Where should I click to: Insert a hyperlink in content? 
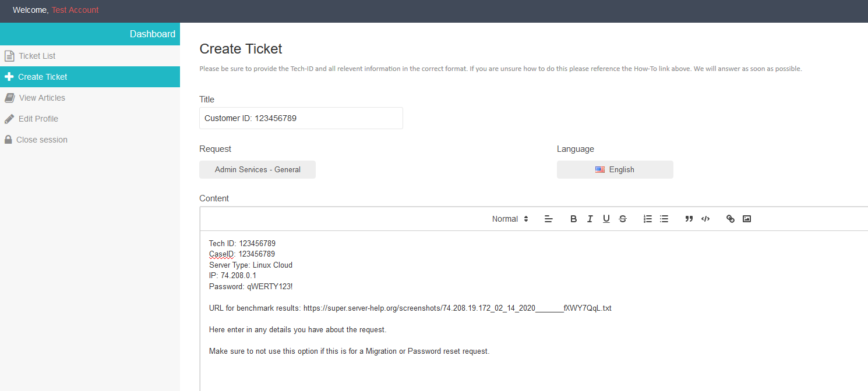click(730, 219)
